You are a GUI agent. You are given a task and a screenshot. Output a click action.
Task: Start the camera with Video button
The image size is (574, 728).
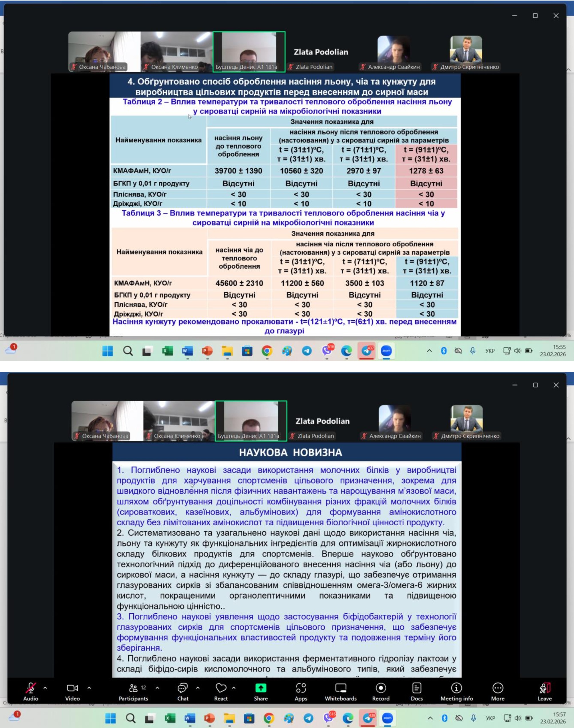72,688
